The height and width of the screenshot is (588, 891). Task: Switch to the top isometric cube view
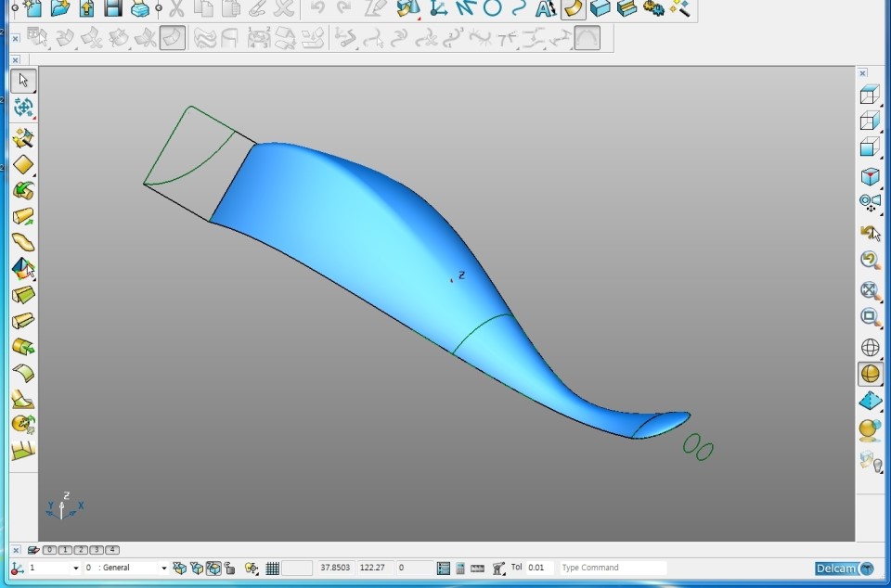[x=870, y=95]
